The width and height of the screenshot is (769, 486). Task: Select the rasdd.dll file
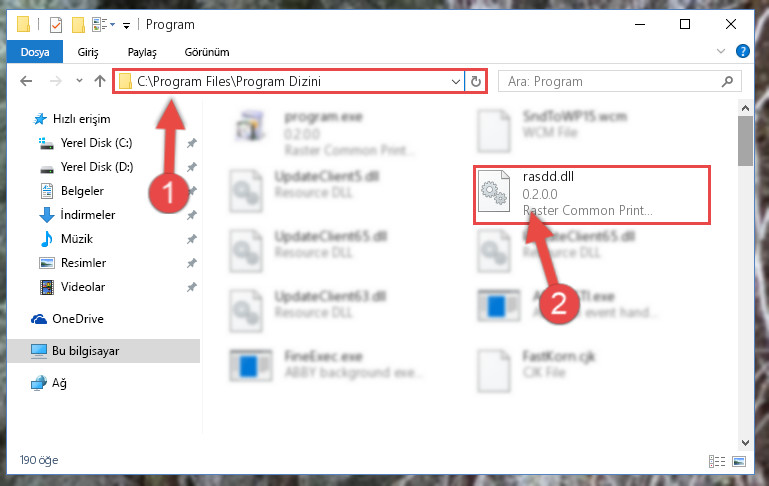[591, 195]
